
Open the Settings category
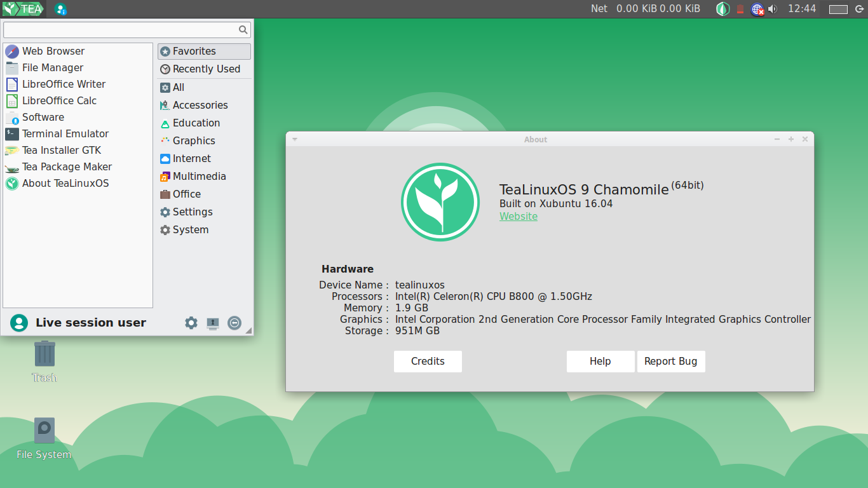[204, 212]
